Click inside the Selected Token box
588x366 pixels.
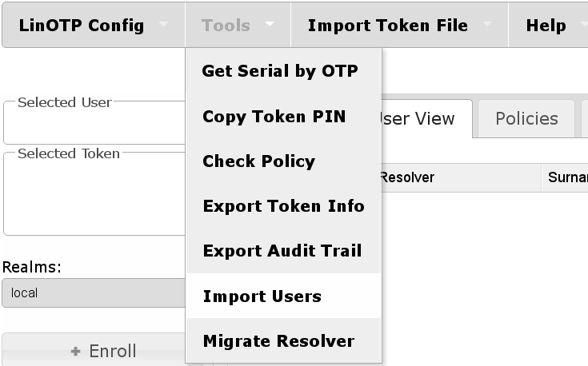[x=94, y=196]
